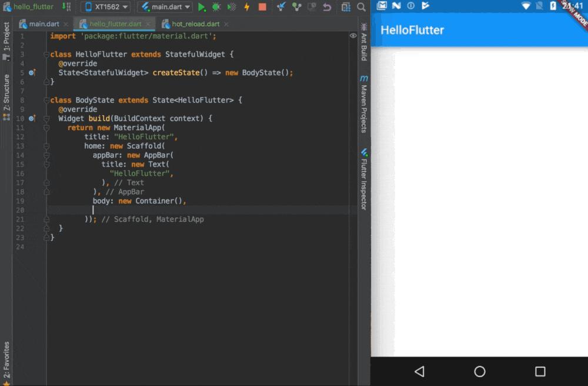Run the app with green play button
This screenshot has width=588, height=386.
point(202,7)
